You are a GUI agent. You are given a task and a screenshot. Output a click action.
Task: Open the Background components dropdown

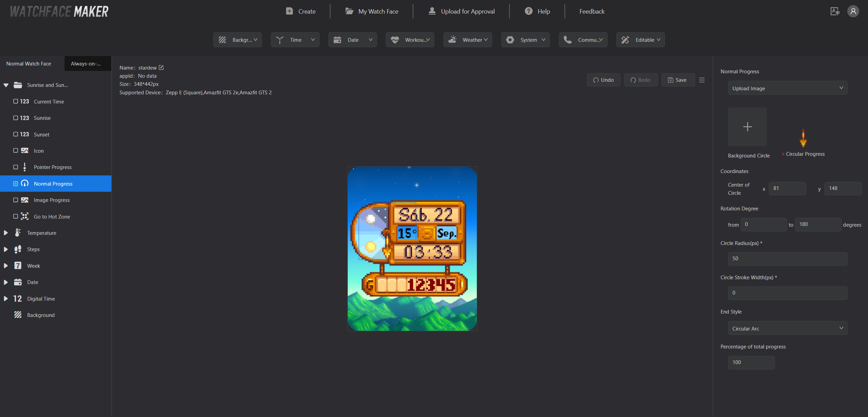237,40
